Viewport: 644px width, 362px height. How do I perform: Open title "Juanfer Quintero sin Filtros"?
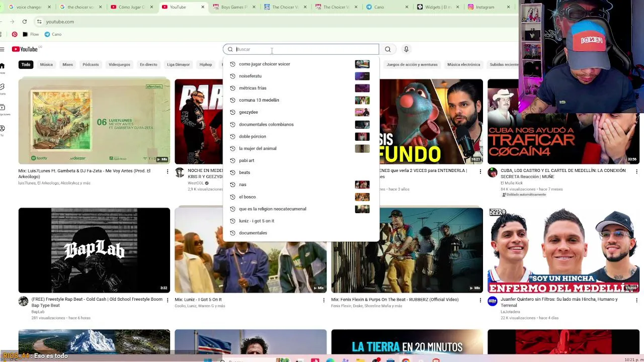tap(559, 302)
